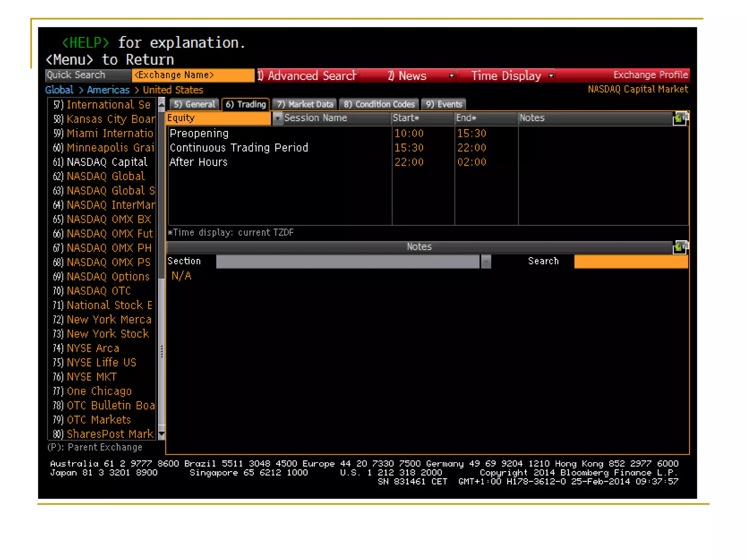Click the Exchange Name quick search field
This screenshot has height=560, width=747.
(193, 75)
